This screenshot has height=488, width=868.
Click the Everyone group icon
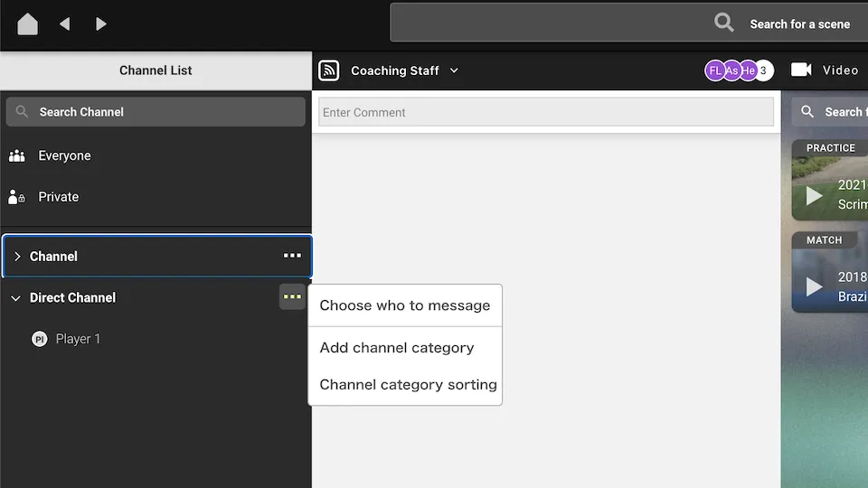point(16,155)
